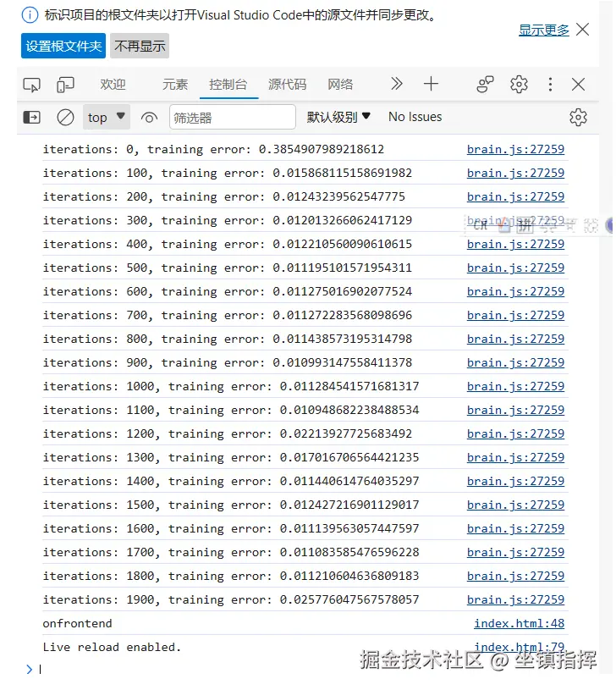Viewport: 616px width, 690px height.
Task: Click the plus icon to add tool
Action: click(431, 84)
